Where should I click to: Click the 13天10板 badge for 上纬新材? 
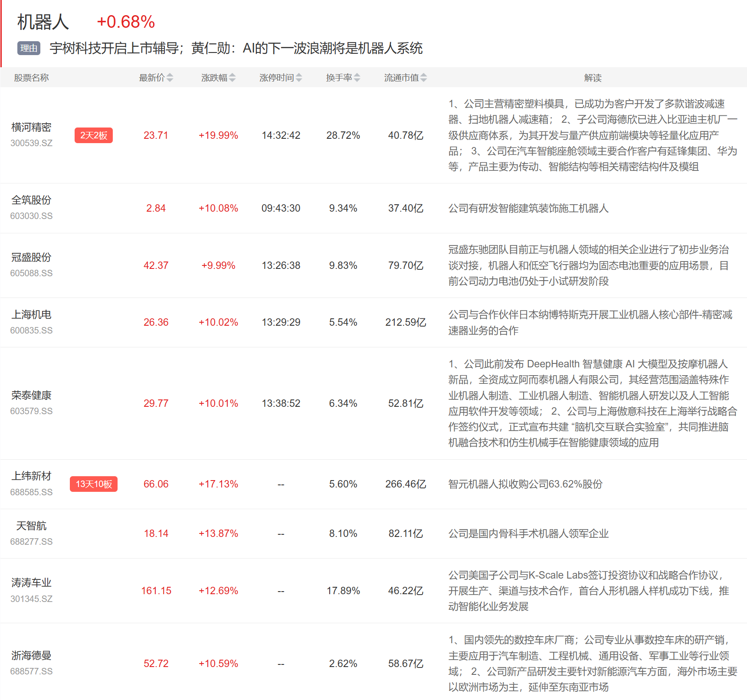[94, 484]
